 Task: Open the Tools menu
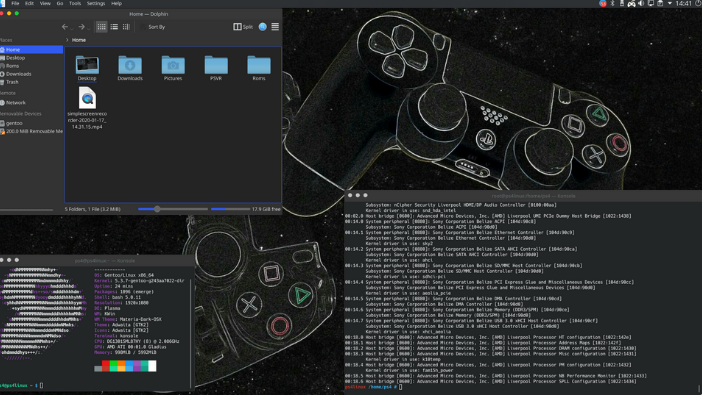tap(75, 3)
